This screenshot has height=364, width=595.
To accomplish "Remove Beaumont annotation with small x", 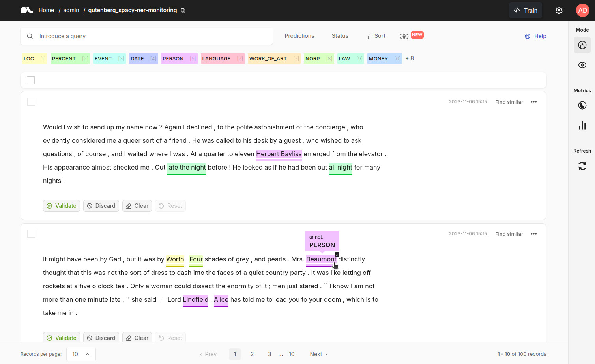I will [337, 254].
